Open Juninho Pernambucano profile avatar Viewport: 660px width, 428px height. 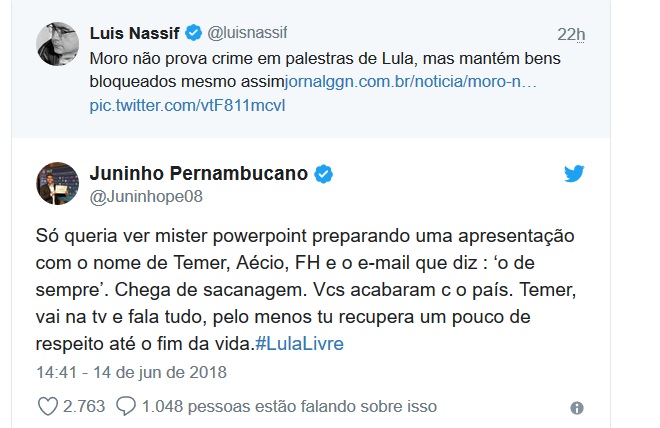tap(58, 183)
